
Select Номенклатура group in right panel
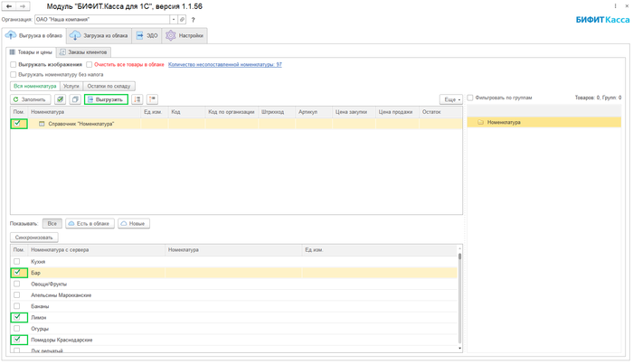543,122
